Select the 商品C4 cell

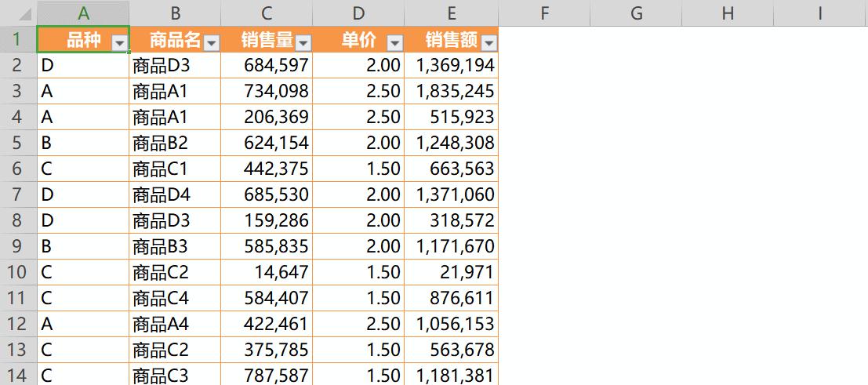(x=175, y=298)
